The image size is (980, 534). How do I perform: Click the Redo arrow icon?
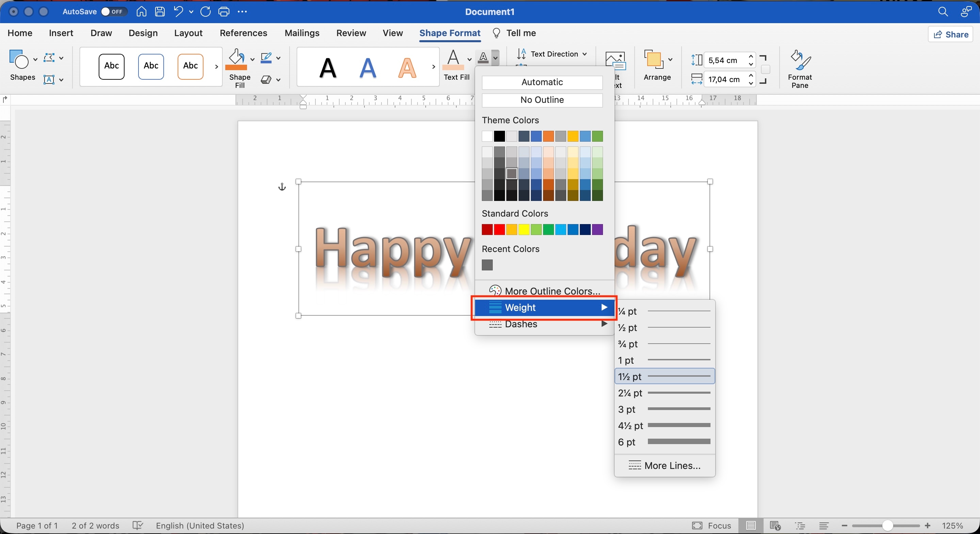(x=206, y=12)
